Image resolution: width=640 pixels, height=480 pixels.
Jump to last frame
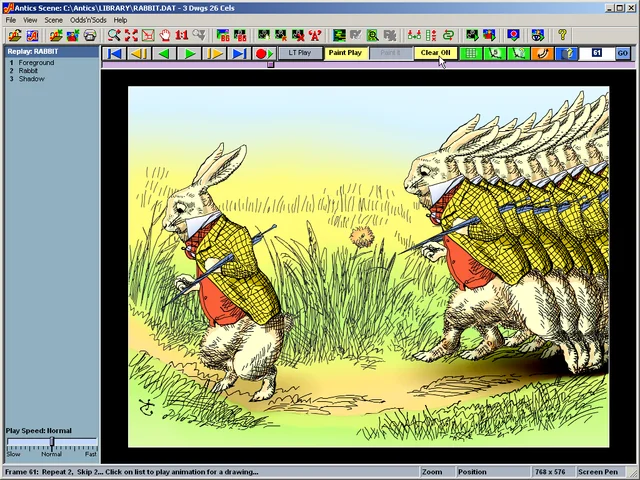239,53
